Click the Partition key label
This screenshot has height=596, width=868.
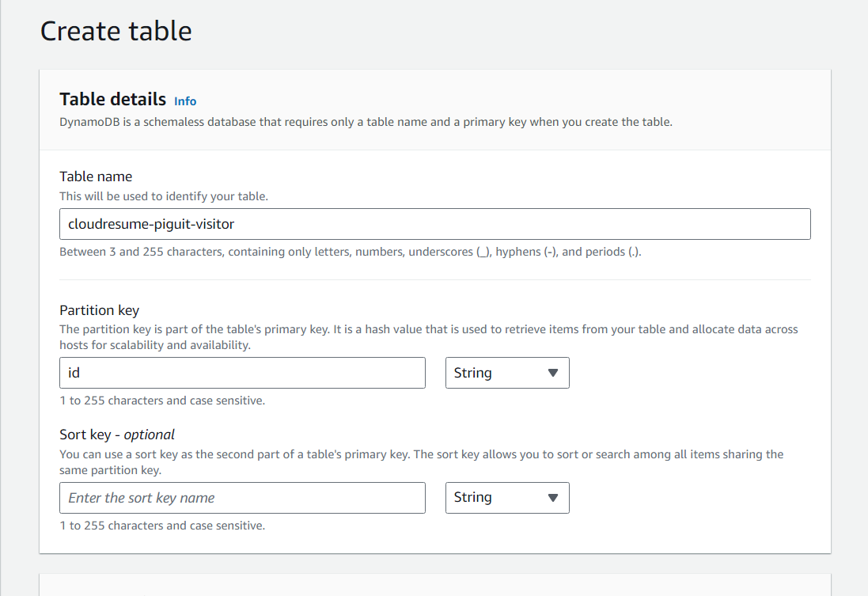[x=100, y=310]
